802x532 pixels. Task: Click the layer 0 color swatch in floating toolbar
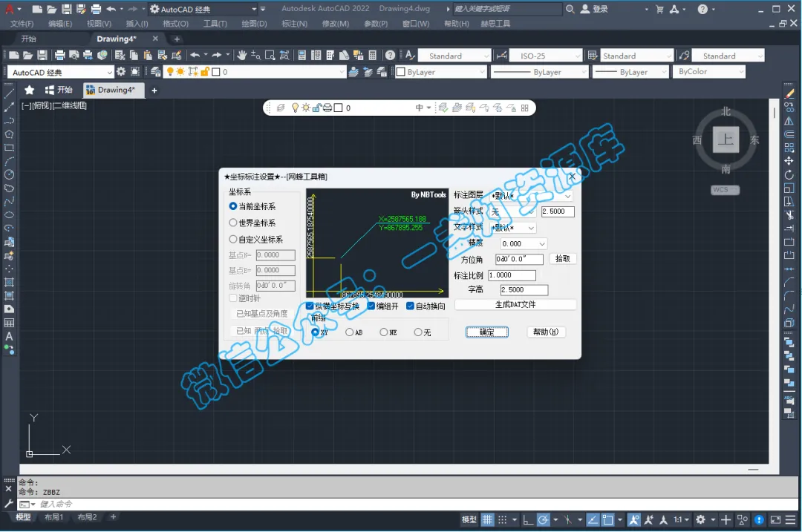point(338,108)
